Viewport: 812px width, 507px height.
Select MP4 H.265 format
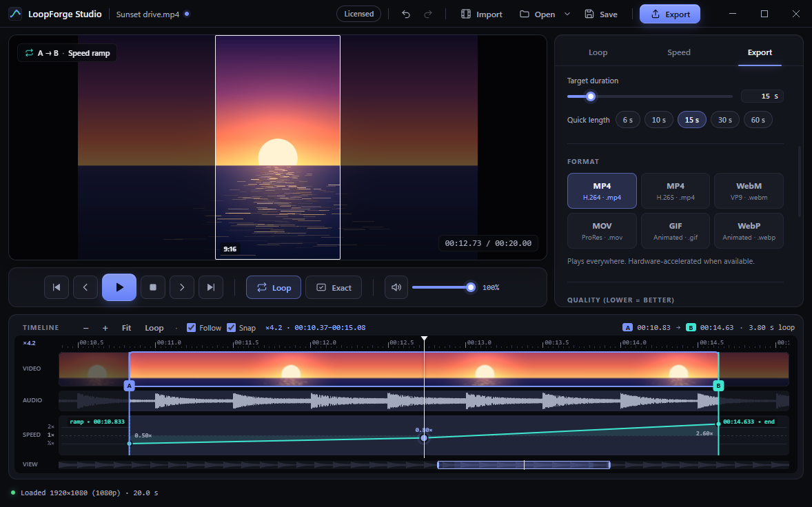(x=676, y=191)
